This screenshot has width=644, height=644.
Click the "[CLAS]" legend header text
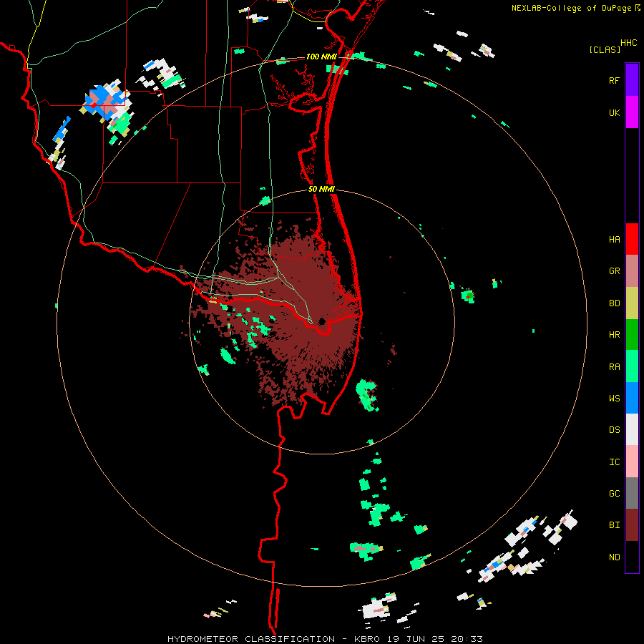click(605, 49)
